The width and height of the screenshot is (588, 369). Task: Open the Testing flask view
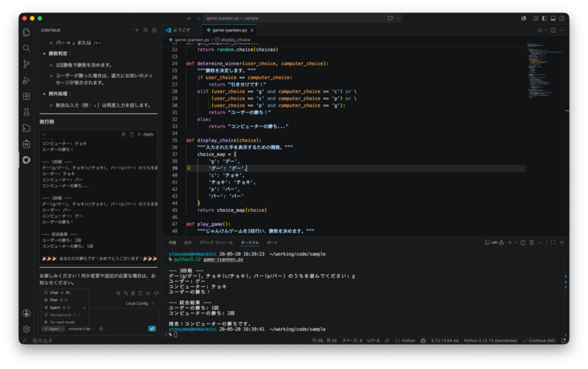tap(26, 112)
